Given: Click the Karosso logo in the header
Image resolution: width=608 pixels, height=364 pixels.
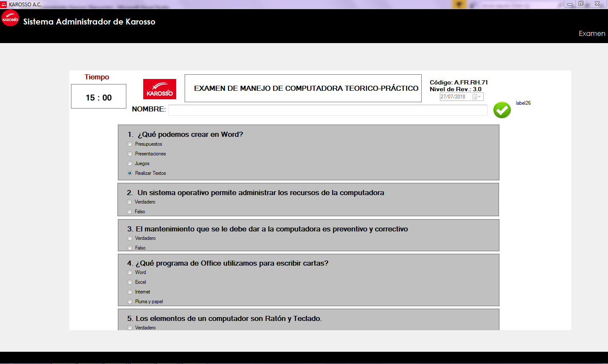Looking at the screenshot, I should 10,18.
